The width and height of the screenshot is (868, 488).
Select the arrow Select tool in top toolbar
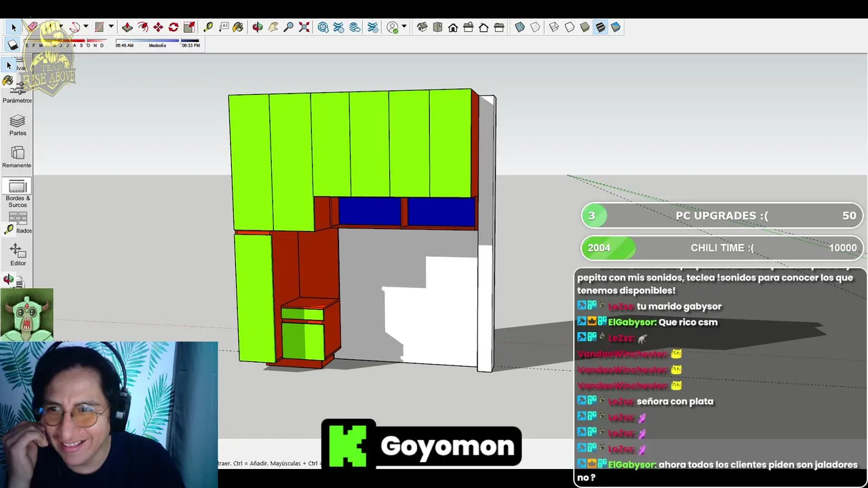click(14, 27)
